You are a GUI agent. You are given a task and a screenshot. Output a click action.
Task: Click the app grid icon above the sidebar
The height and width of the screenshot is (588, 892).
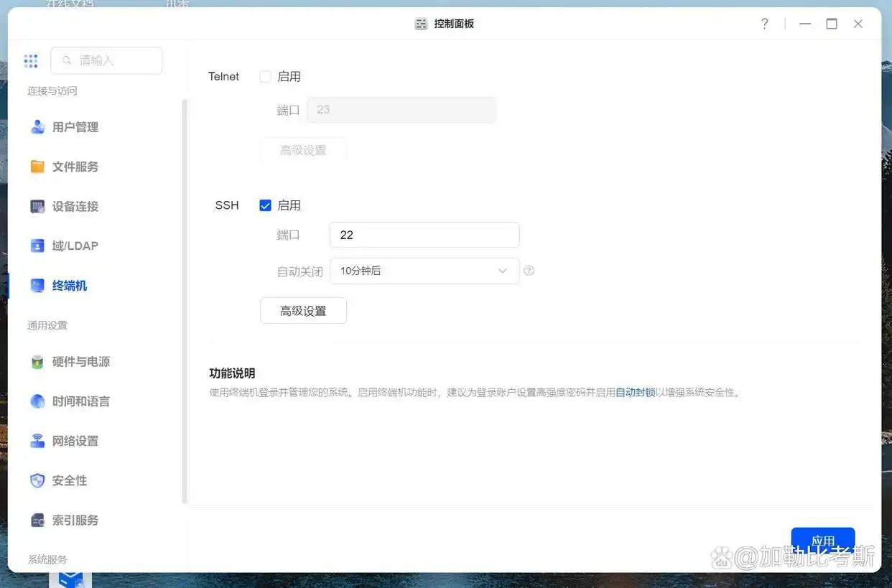pyautogui.click(x=31, y=61)
